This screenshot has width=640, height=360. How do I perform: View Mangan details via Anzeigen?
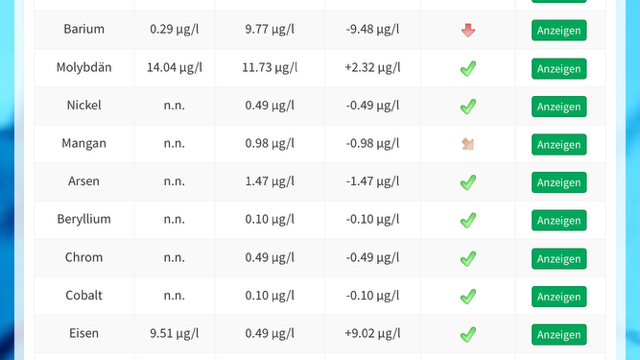click(559, 144)
